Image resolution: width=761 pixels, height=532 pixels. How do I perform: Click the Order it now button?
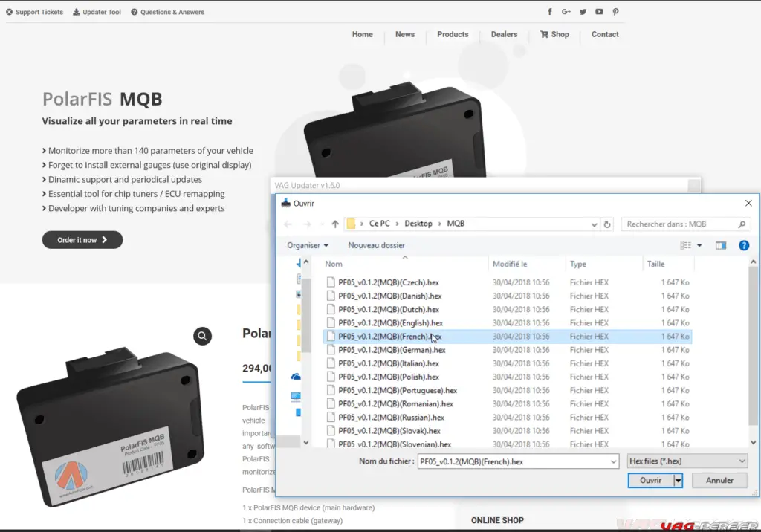pos(82,240)
